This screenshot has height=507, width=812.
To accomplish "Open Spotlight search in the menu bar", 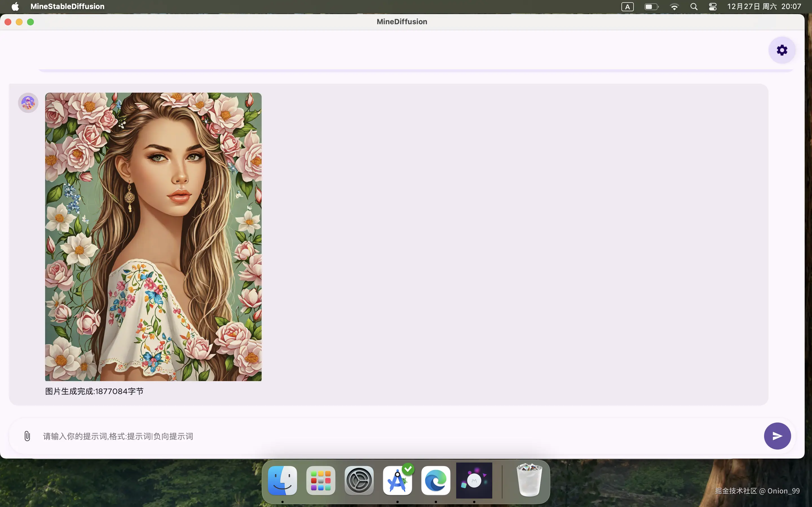I will pos(694,6).
